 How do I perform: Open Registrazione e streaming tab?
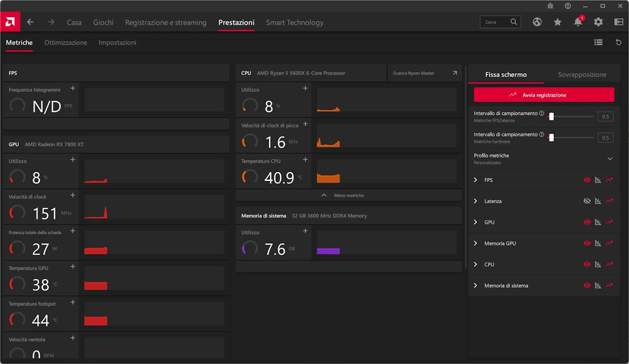tap(166, 22)
